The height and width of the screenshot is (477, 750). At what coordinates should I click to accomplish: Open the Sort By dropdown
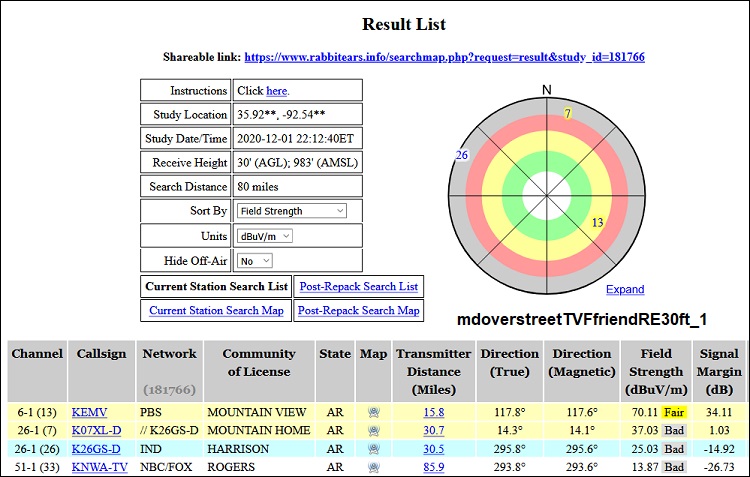coord(291,211)
